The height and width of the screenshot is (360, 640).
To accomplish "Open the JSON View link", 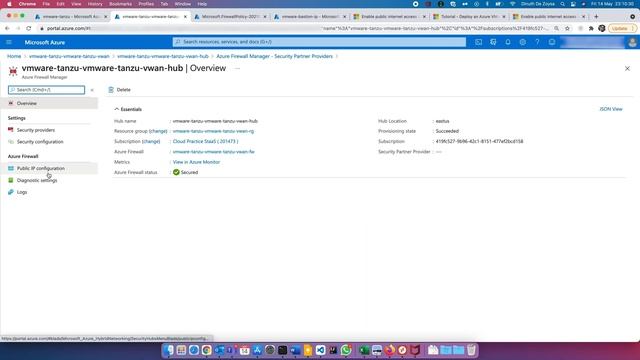I will (611, 109).
